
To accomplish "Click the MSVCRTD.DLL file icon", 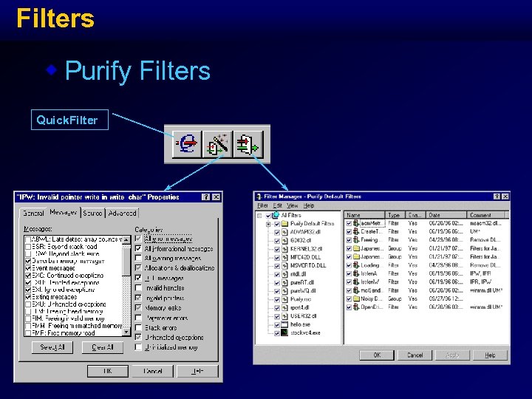I will [284, 266].
